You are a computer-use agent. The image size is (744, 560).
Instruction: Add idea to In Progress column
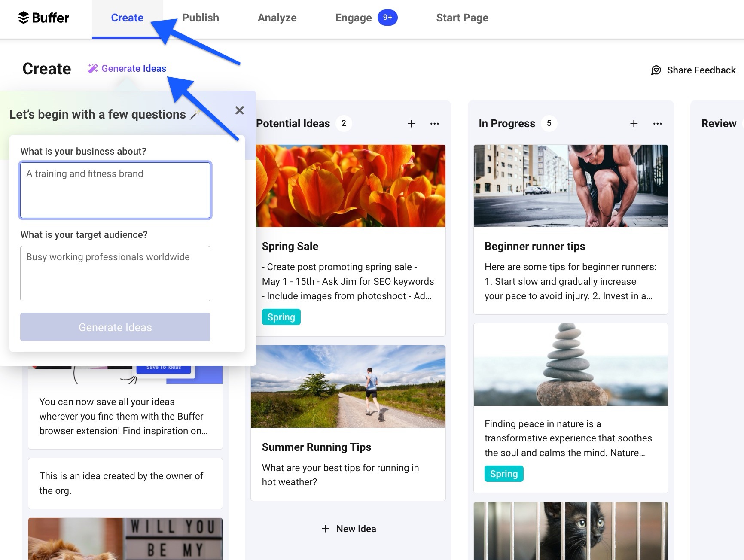pyautogui.click(x=634, y=124)
